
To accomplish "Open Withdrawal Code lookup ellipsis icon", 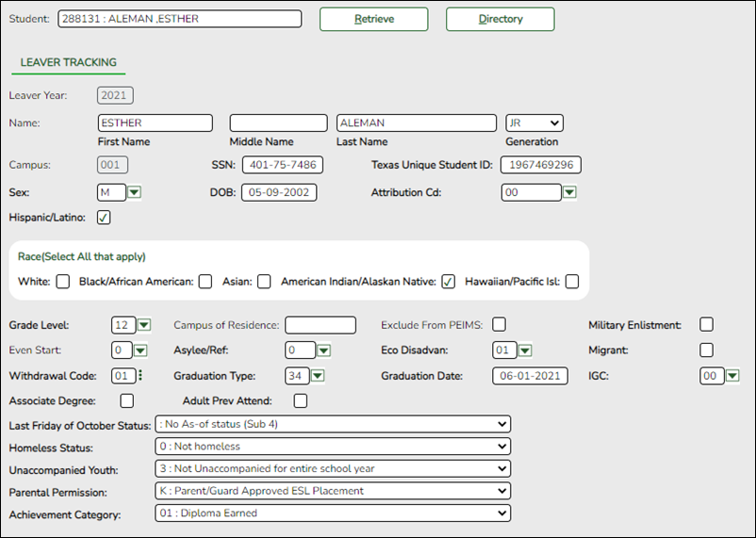I will 140,375.
